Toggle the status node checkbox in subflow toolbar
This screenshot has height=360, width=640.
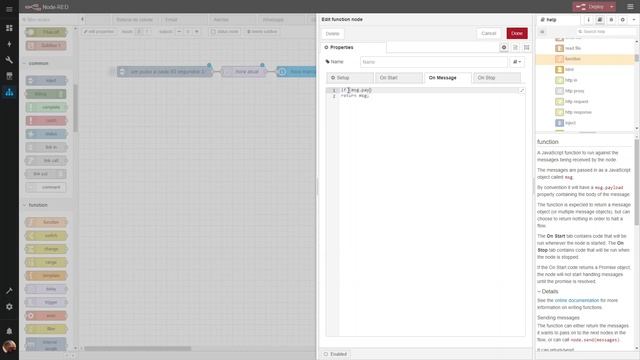pyautogui.click(x=225, y=31)
